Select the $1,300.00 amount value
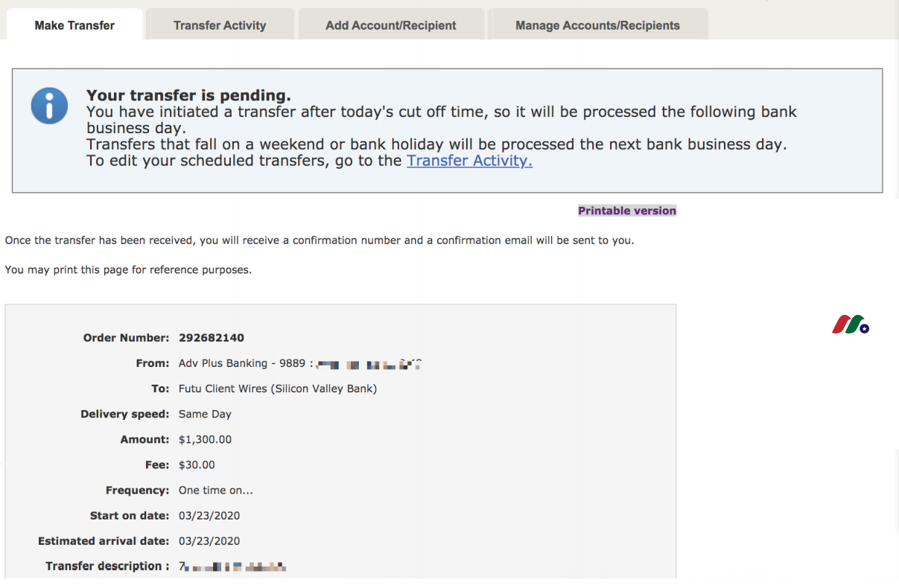The image size is (899, 588). tap(205, 439)
